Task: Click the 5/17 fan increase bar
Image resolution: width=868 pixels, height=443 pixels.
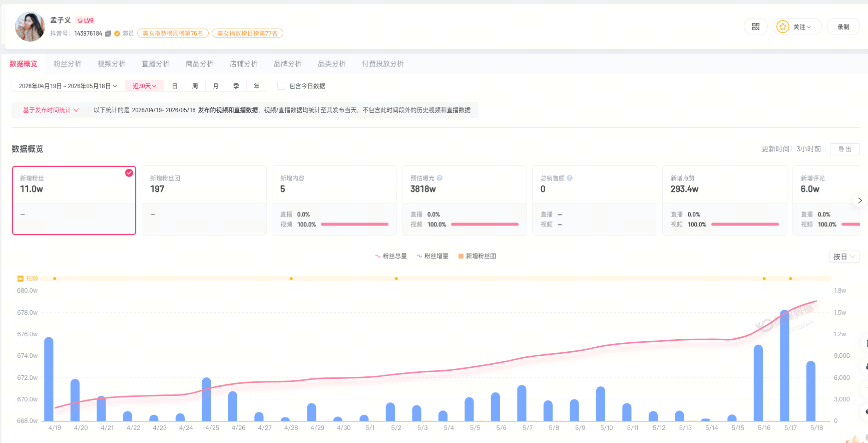Action: 784,365
